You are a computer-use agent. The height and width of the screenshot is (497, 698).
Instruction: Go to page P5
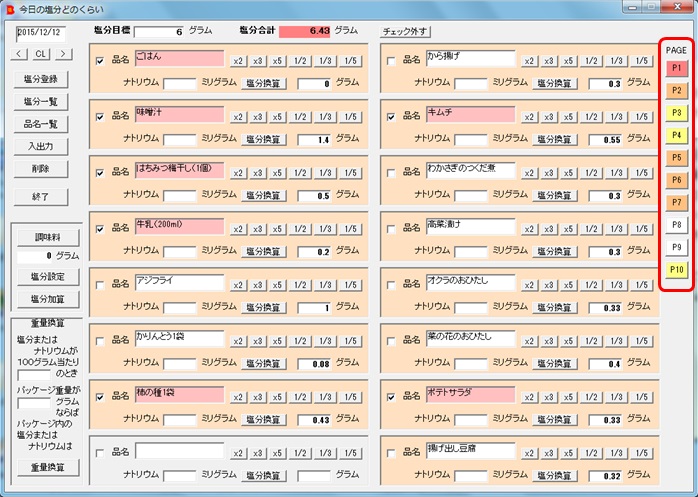click(x=677, y=158)
